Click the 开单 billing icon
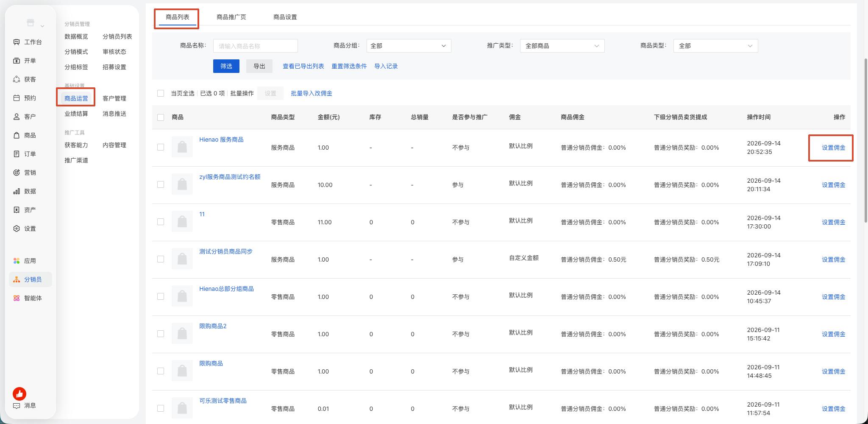The image size is (868, 424). (x=17, y=61)
